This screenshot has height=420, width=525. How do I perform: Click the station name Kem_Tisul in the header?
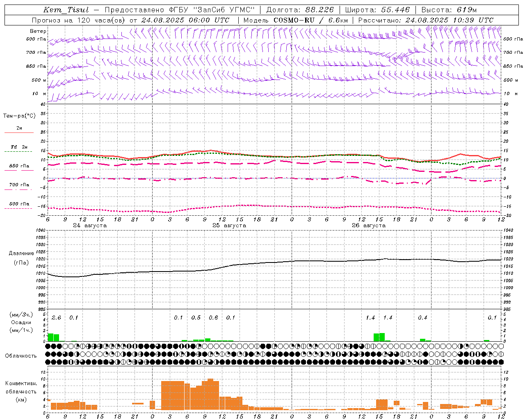pyautogui.click(x=66, y=10)
